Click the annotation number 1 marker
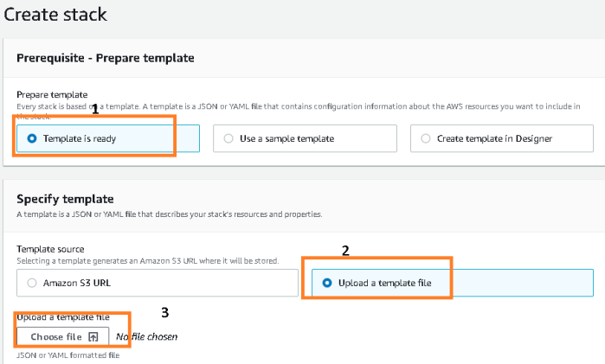 point(95,111)
